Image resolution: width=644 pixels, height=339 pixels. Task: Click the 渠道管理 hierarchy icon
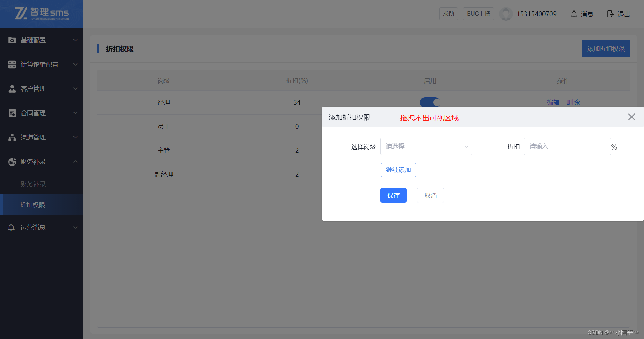click(12, 137)
